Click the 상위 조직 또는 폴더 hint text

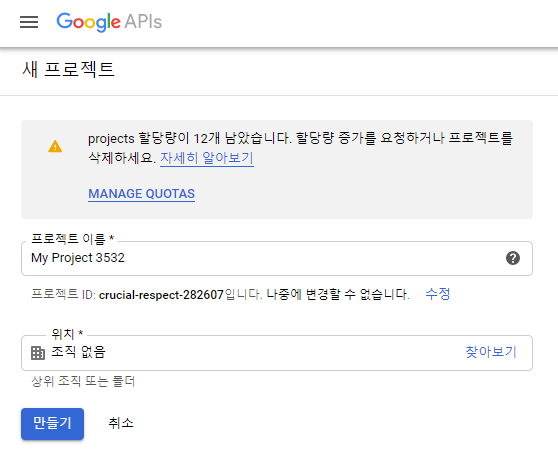(x=83, y=382)
